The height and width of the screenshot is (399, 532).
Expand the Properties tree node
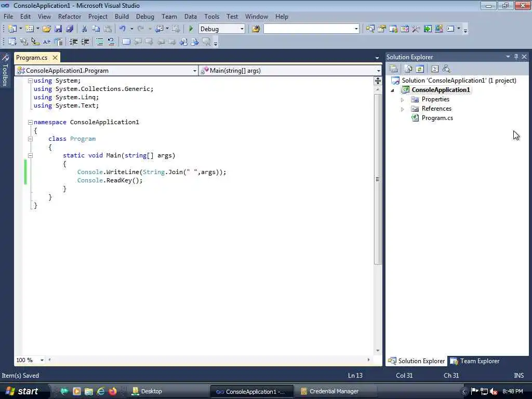pos(403,100)
